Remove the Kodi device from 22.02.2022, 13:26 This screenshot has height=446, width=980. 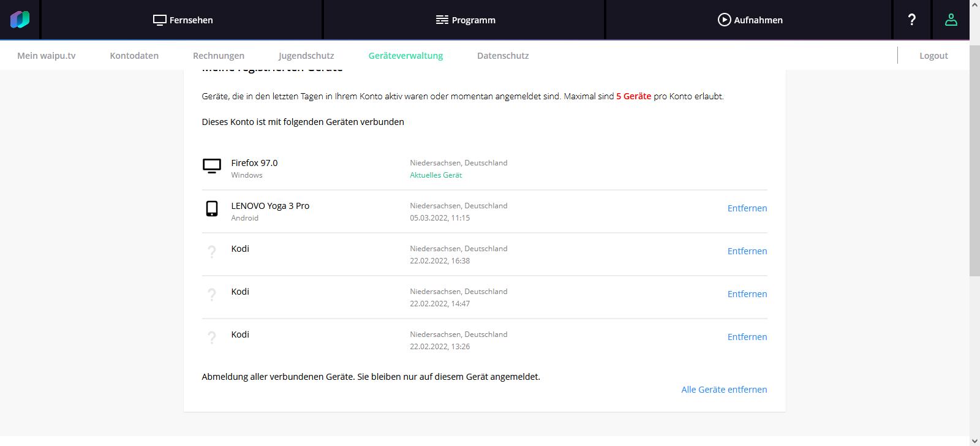tap(747, 337)
